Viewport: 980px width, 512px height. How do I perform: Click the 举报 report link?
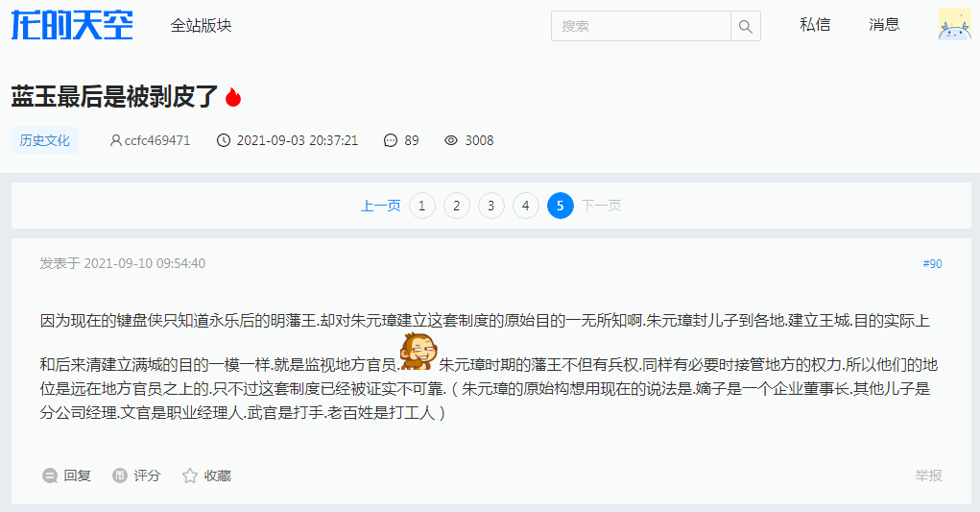[x=928, y=475]
